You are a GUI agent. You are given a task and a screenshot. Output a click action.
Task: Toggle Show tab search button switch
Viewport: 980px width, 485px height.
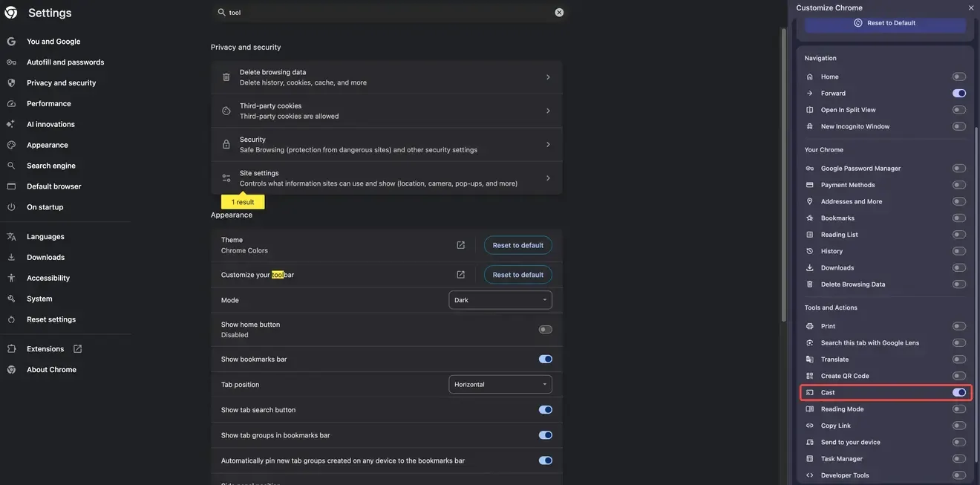(546, 410)
